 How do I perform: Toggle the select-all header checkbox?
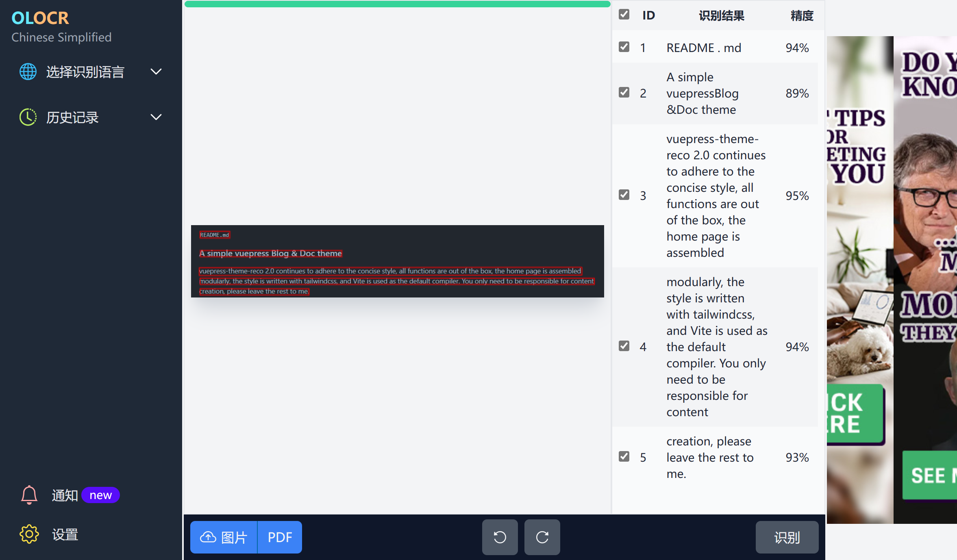point(624,15)
